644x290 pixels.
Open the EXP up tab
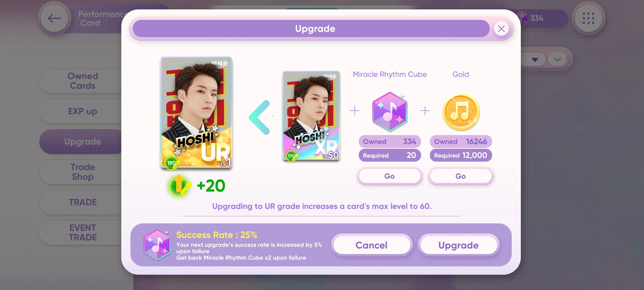point(83,111)
